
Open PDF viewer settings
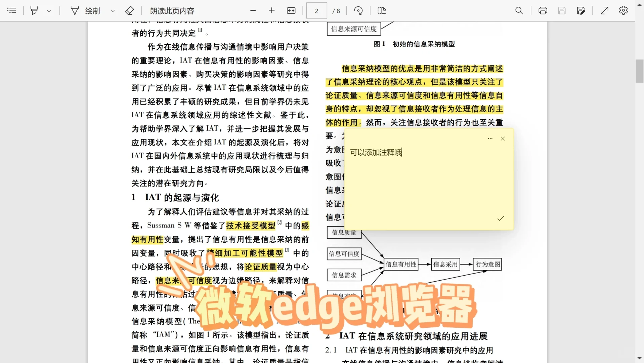[x=623, y=10]
